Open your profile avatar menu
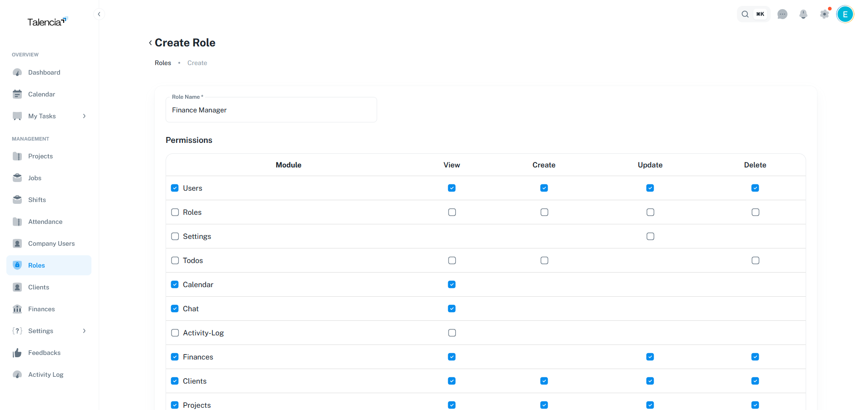The height and width of the screenshot is (410, 868). (x=845, y=14)
